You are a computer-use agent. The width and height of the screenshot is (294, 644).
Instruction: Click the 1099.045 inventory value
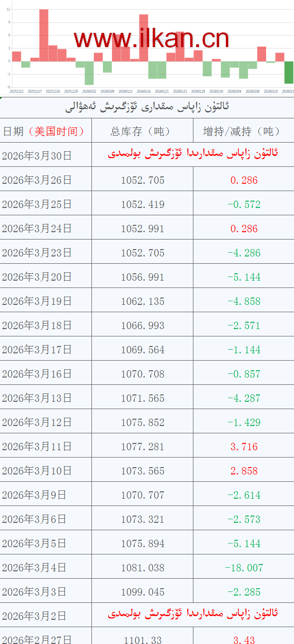click(142, 592)
